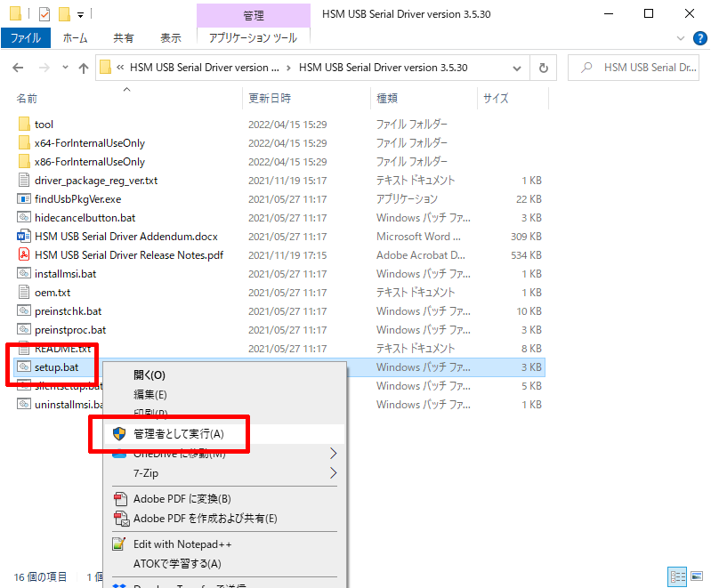Click the Properties quick access icon
This screenshot has width=711, height=588.
click(x=44, y=14)
